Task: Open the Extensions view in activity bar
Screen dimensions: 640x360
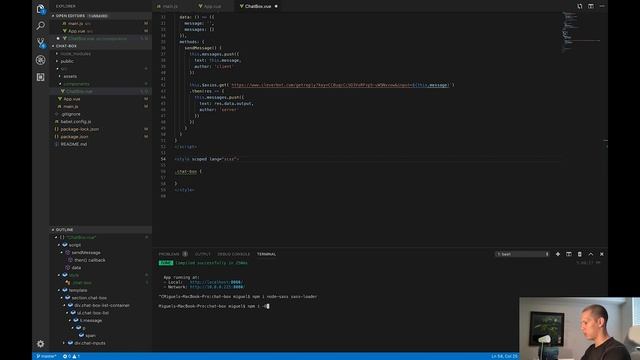Action: [x=40, y=77]
